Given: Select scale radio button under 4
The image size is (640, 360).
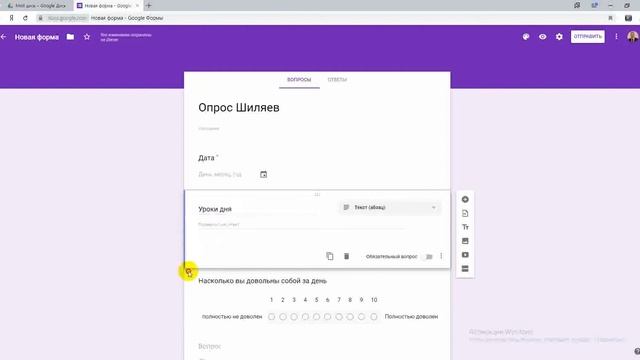Looking at the screenshot, I should (305, 317).
